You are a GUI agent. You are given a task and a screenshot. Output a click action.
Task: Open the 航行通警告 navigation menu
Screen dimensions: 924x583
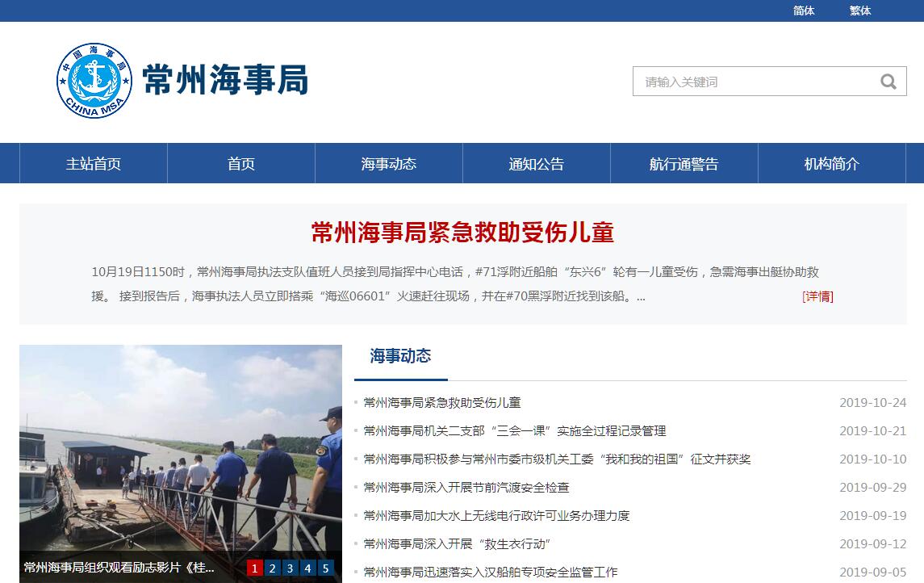684,163
